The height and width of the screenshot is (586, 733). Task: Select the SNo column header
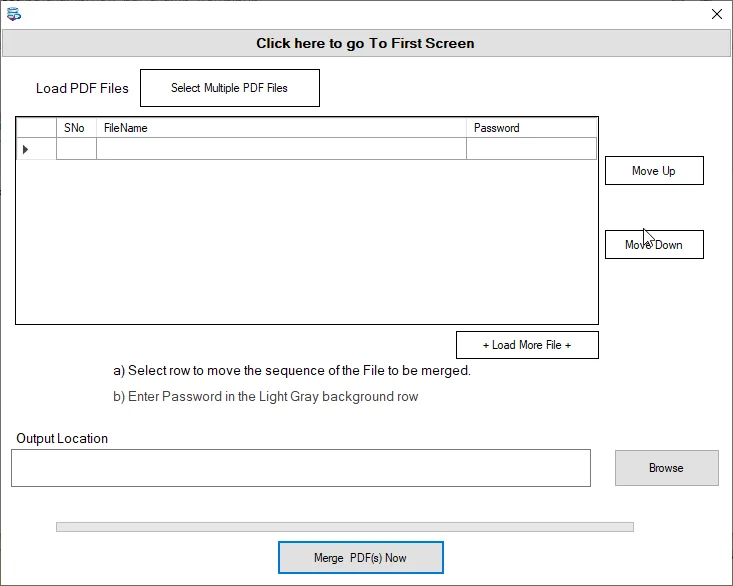pyautogui.click(x=76, y=128)
